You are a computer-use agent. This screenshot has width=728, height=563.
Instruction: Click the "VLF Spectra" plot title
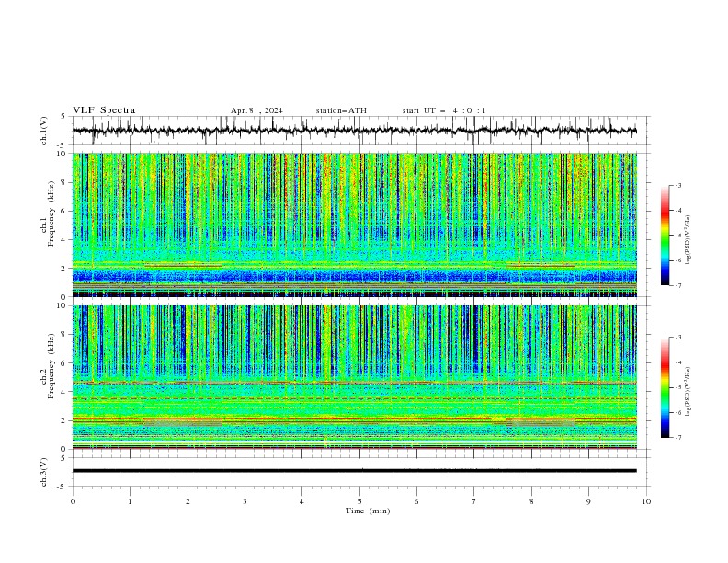click(104, 110)
